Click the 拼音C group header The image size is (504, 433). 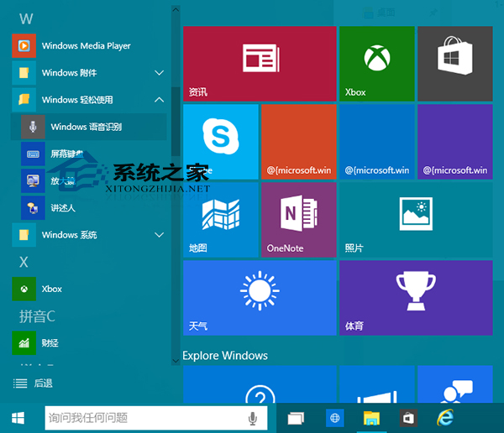coord(37,316)
